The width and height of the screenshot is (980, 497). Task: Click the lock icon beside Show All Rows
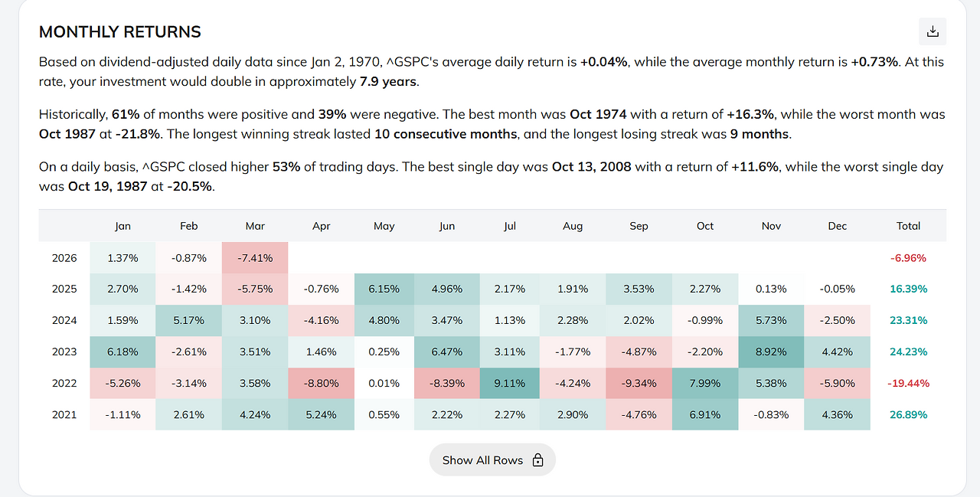537,460
